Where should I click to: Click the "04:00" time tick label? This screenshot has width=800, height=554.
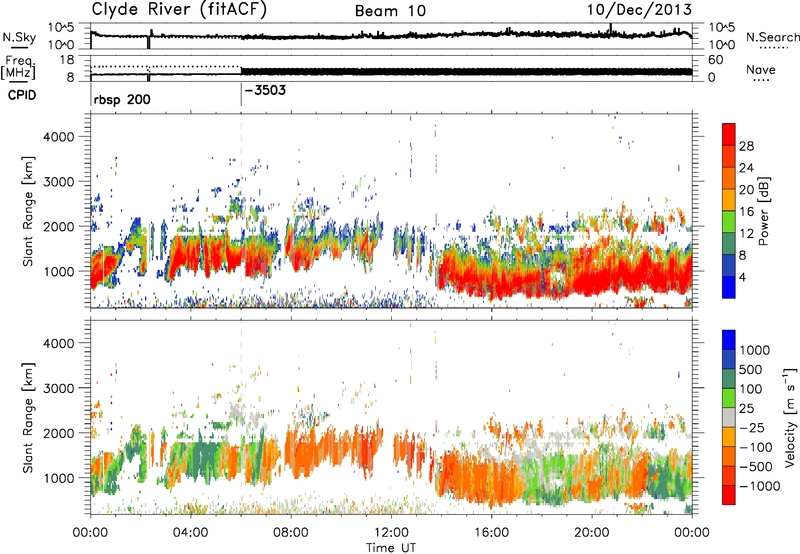coord(190,533)
